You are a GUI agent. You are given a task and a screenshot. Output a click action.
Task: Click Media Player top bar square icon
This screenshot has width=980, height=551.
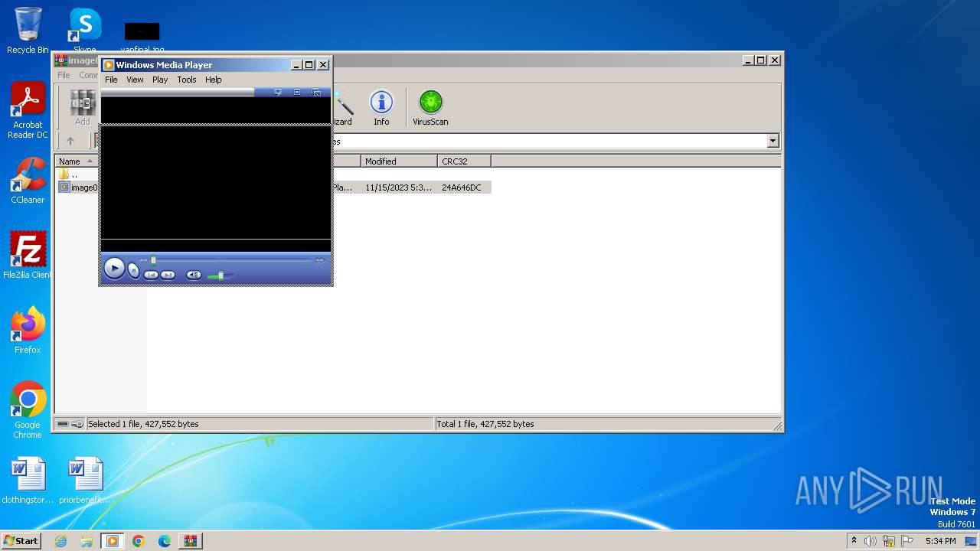click(297, 92)
